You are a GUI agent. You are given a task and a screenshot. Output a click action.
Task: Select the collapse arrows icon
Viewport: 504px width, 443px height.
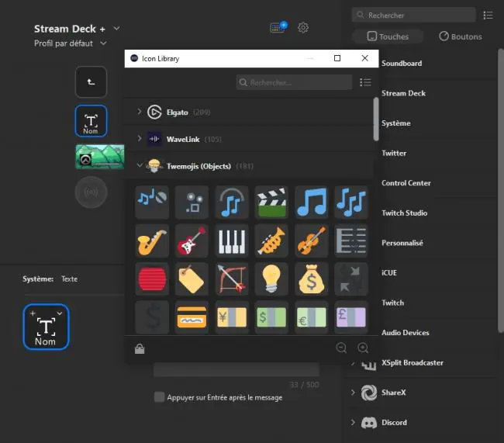(x=351, y=279)
